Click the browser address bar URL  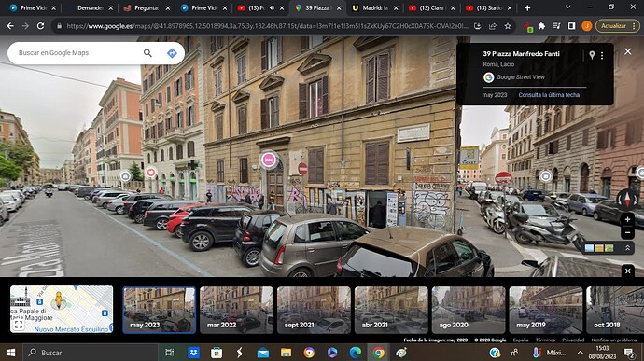[x=267, y=26]
